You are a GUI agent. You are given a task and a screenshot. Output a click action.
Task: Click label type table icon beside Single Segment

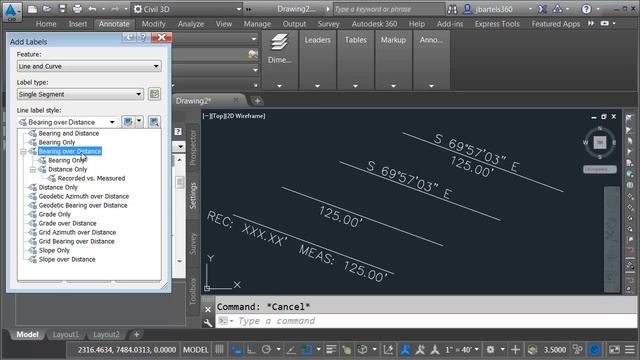point(154,94)
